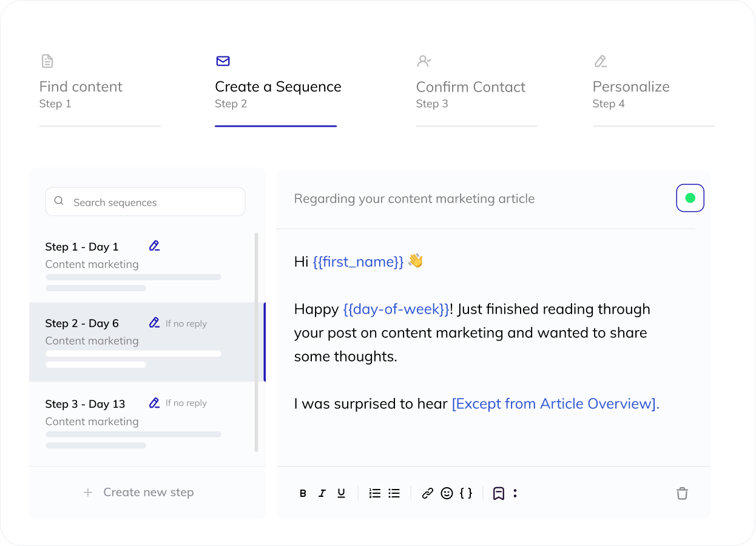Delete the email with the trash icon
Screen dimensions: 756x546
683,493
